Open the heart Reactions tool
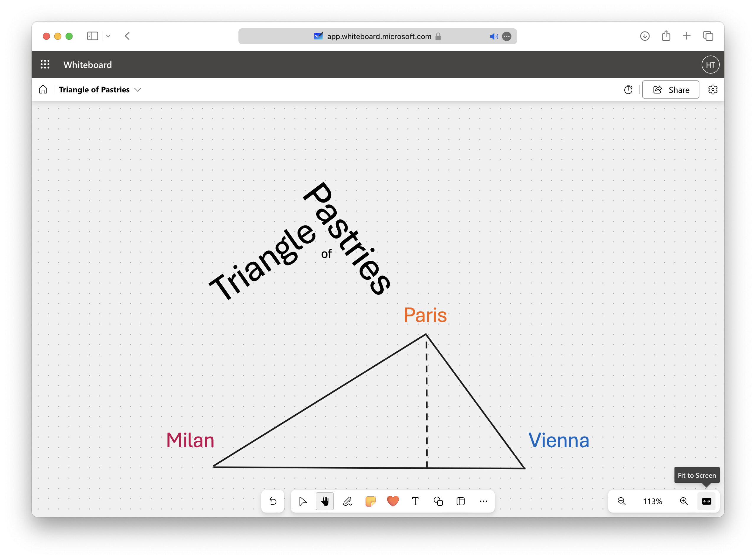Viewport: 756px width, 559px height. click(393, 501)
